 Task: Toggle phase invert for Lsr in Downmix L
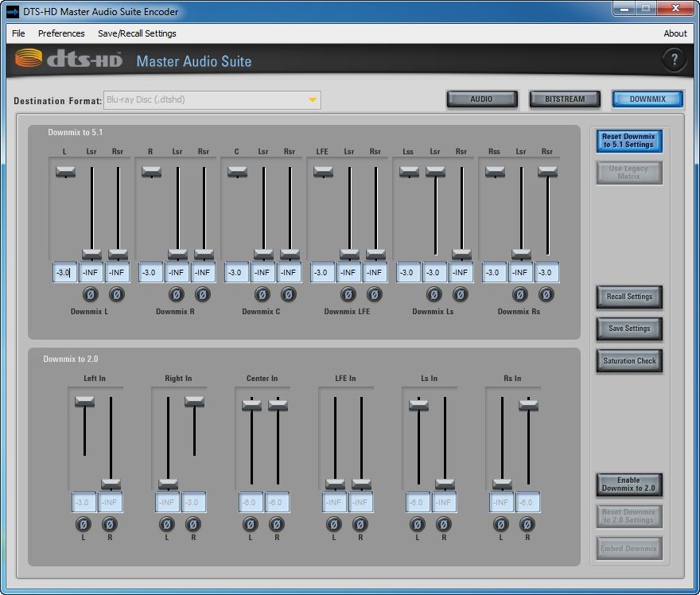coord(91,294)
